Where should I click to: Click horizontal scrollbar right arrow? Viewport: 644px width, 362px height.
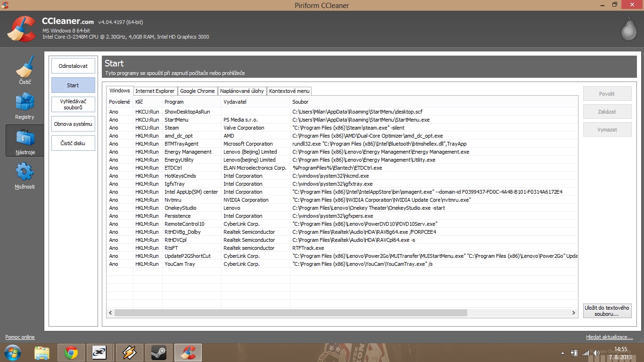(574, 313)
